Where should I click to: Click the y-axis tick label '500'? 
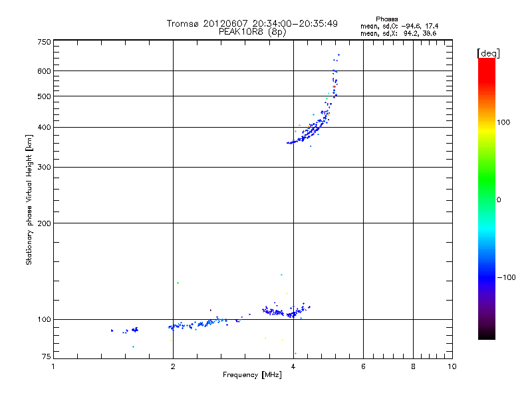[x=44, y=96]
